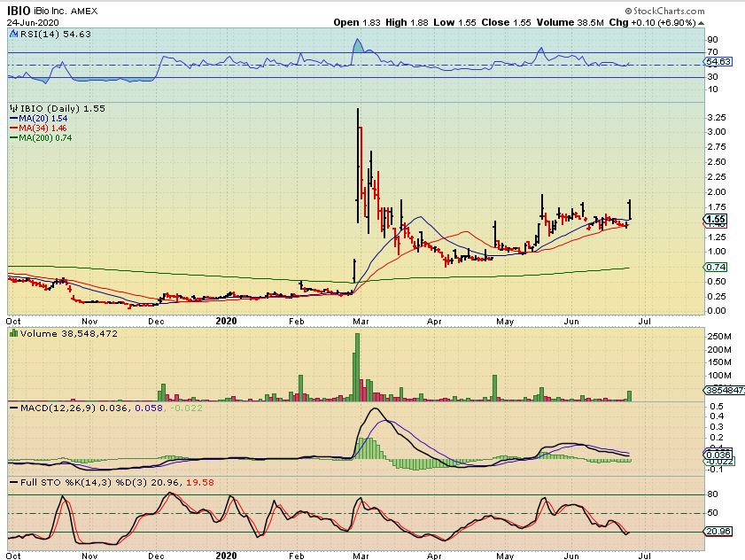This screenshot has height=560, width=745.
Task: Click the StockCharts.com watermark logo
Action: click(664, 11)
